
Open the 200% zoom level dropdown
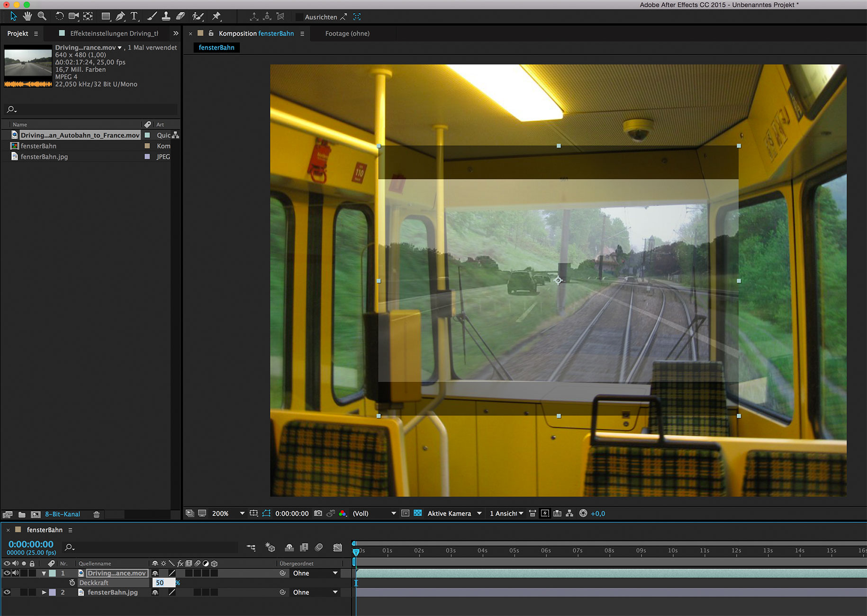point(242,513)
